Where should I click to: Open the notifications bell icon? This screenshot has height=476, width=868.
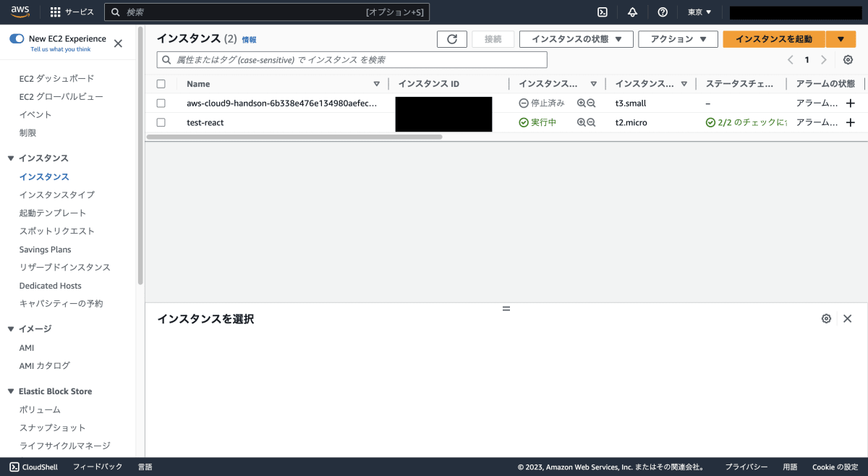coord(632,12)
